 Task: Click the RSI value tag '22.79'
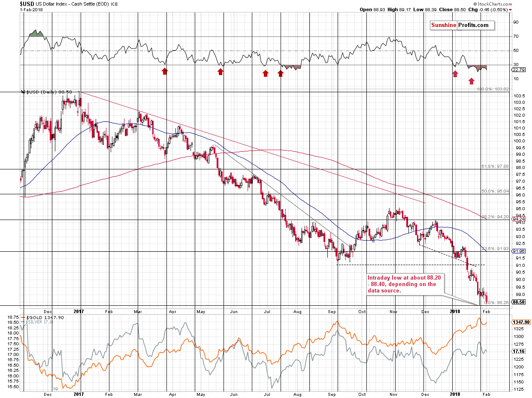pyautogui.click(x=519, y=70)
